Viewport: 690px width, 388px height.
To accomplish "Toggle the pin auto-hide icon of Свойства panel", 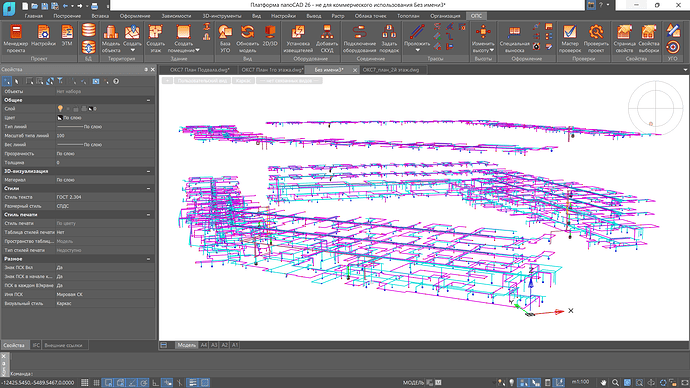I will (x=146, y=70).
